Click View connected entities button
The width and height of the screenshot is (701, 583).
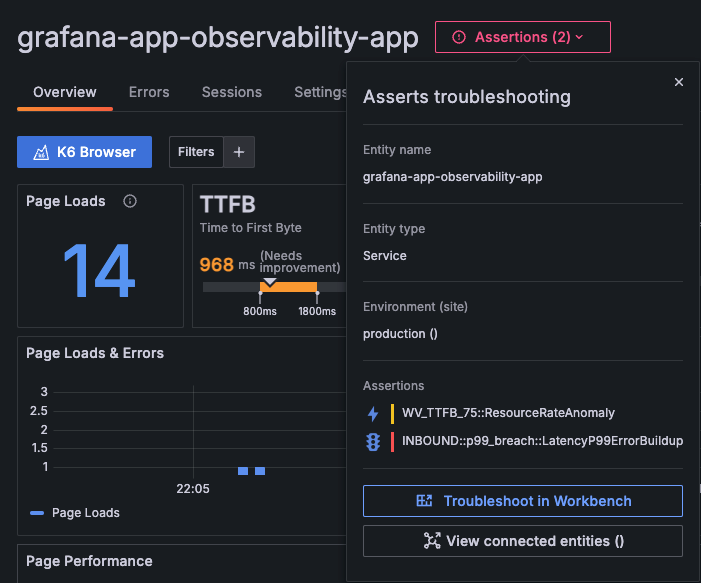pyautogui.click(x=522, y=541)
